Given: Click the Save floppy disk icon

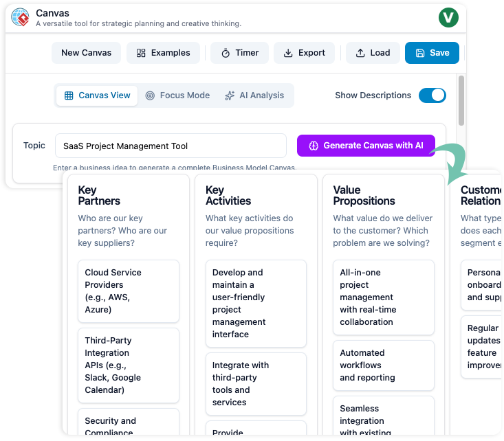Looking at the screenshot, I should click(420, 53).
